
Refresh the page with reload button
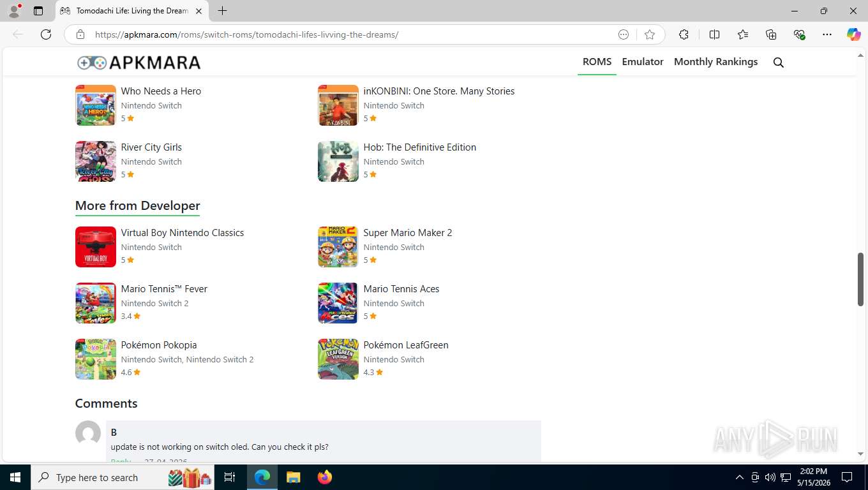[46, 34]
